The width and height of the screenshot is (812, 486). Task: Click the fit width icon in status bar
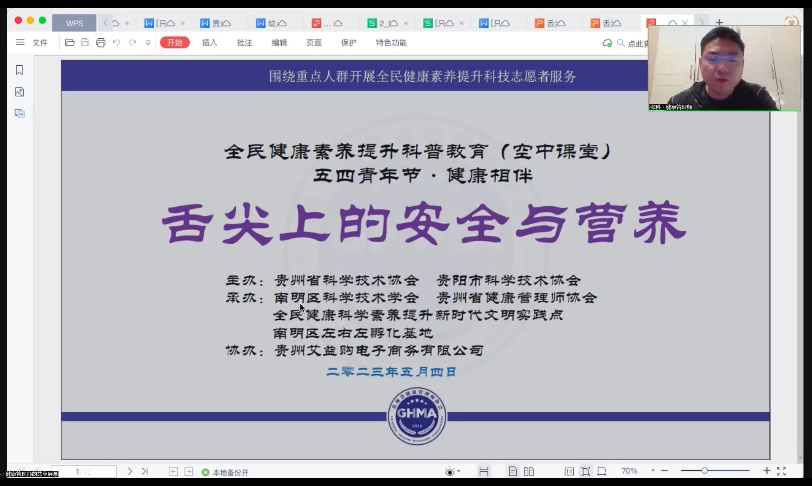pyautogui.click(x=602, y=471)
